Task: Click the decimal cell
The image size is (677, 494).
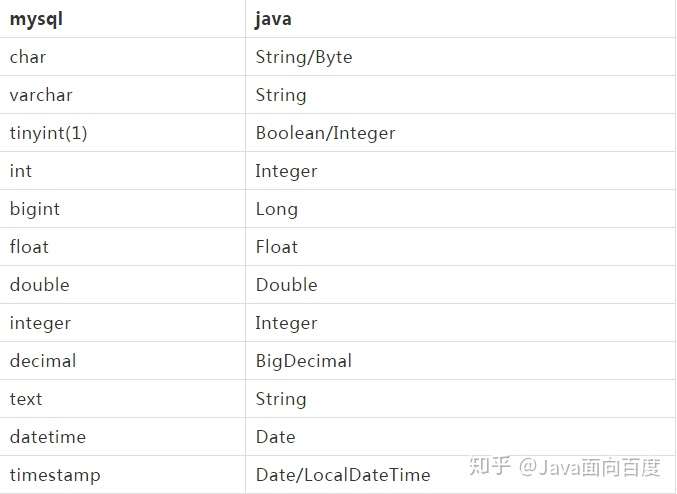Action: coord(43,361)
